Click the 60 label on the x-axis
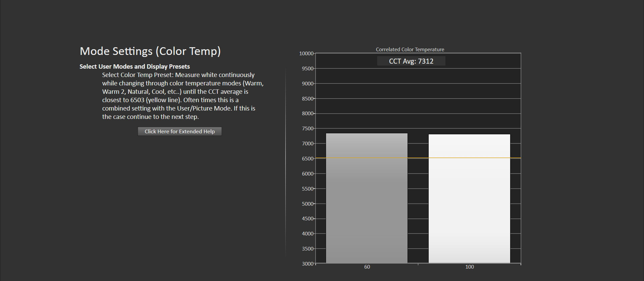The image size is (644, 281). click(367, 267)
